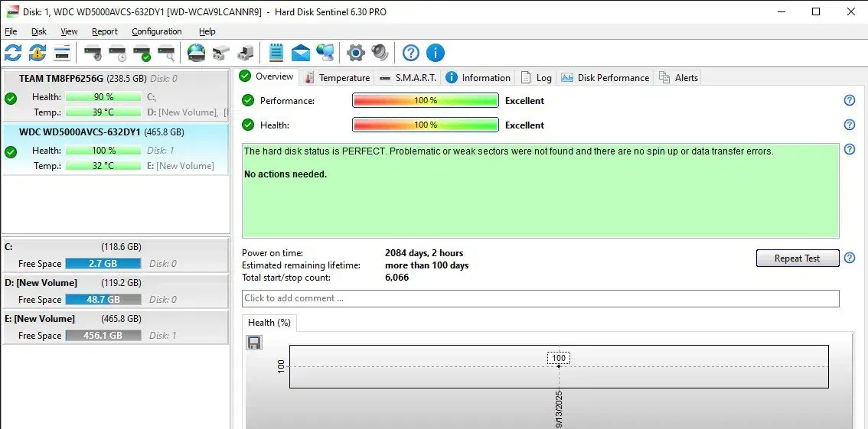Screen dimensions: 868x429
Task: Click the 'No actions needed.' text
Action: click(286, 174)
